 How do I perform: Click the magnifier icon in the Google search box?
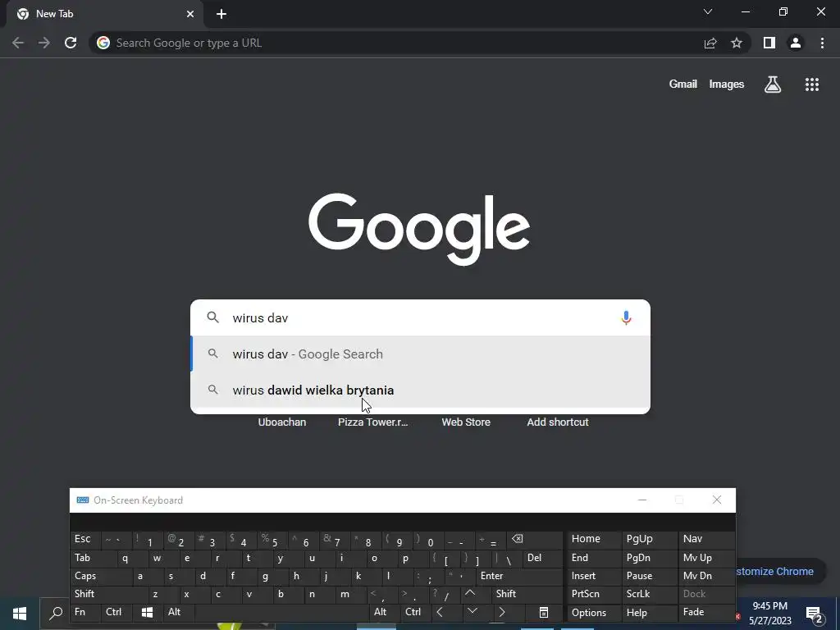[212, 317]
